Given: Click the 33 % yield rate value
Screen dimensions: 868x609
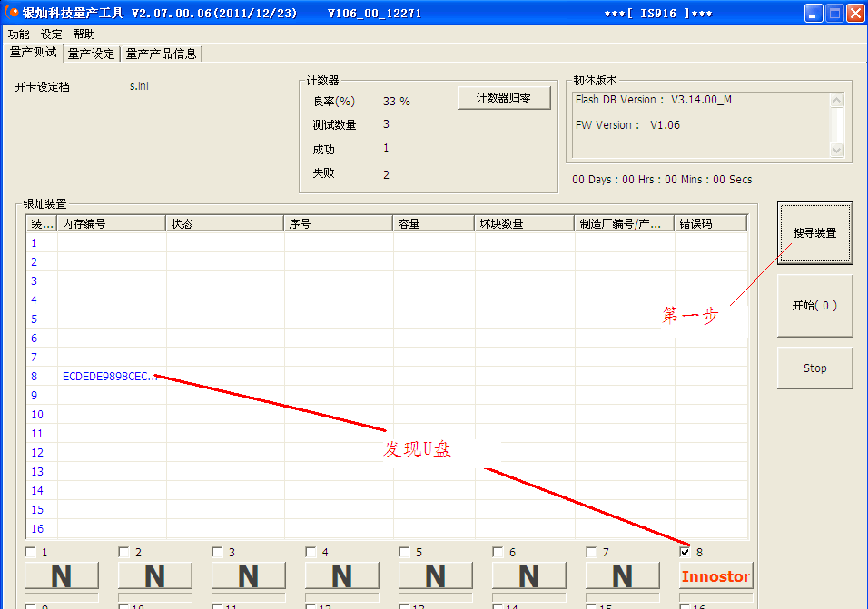Looking at the screenshot, I should pyautogui.click(x=397, y=102).
